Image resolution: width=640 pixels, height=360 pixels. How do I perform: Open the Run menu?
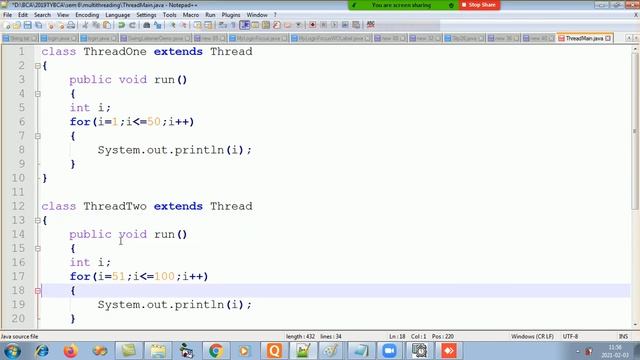coord(210,15)
